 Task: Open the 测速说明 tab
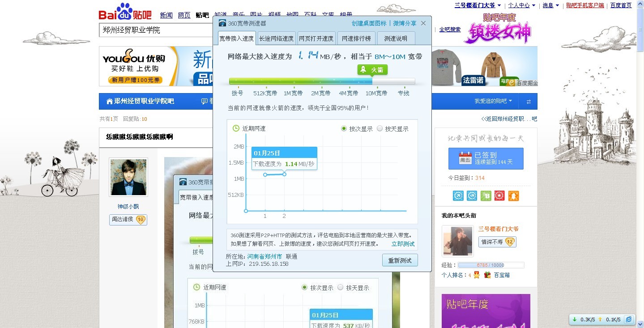(x=396, y=38)
